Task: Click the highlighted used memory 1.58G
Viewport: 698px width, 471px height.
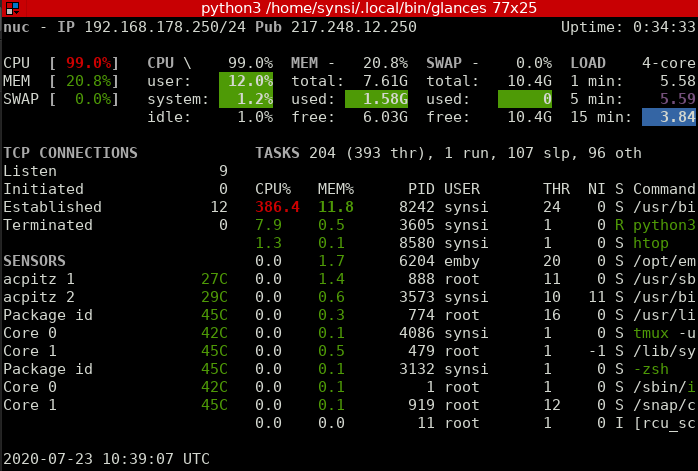Action: pyautogui.click(x=376, y=99)
